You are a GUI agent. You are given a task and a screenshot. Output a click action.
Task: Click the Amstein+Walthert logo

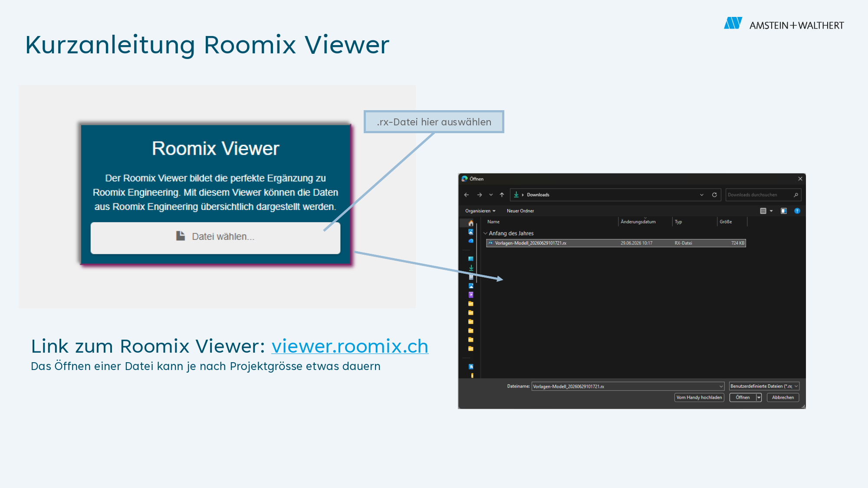pos(784,24)
